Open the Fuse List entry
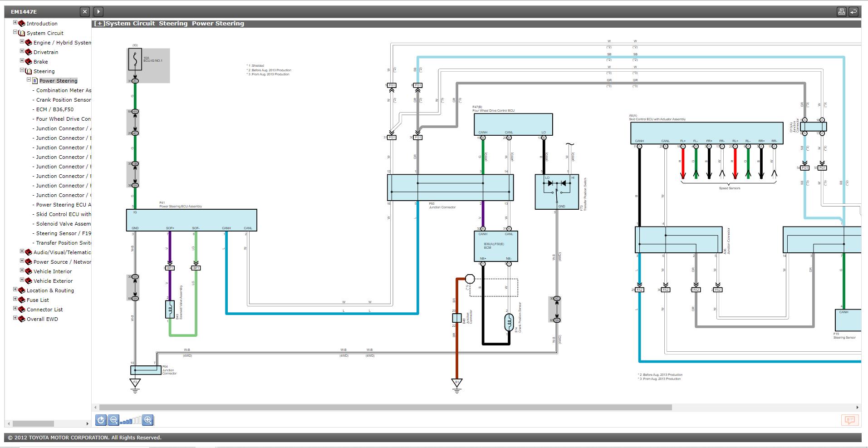This screenshot has width=868, height=448. pos(38,300)
